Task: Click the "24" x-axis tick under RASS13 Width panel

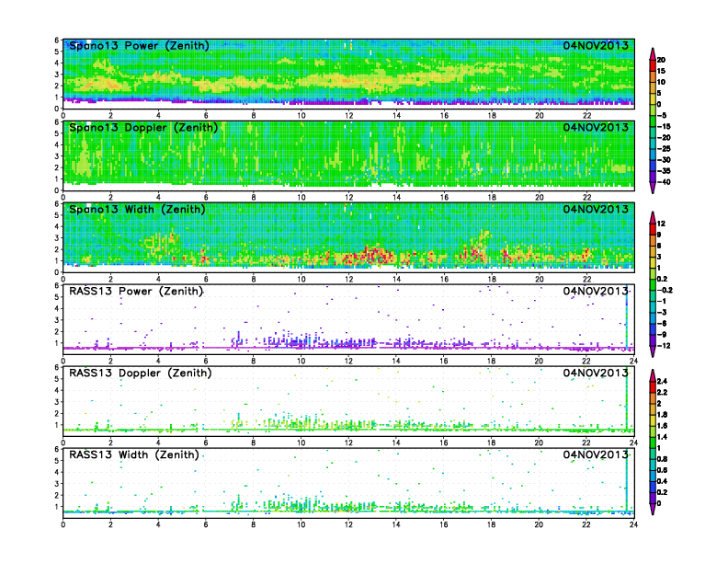Action: 633,524
